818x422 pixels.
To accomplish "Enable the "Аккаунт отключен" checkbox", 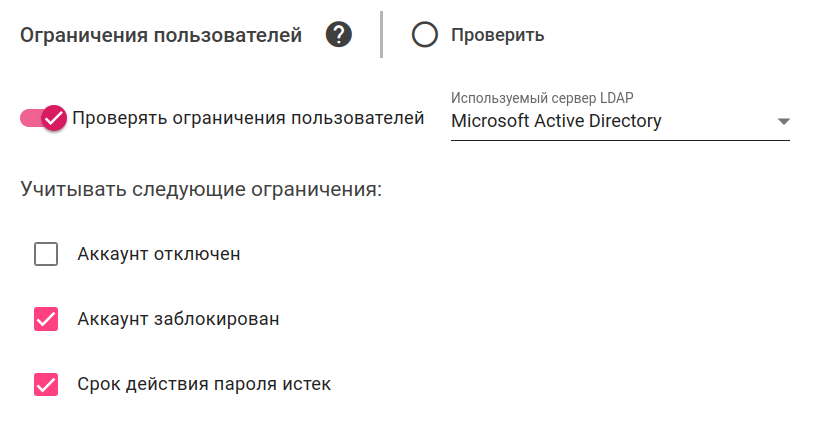I will click(x=46, y=254).
